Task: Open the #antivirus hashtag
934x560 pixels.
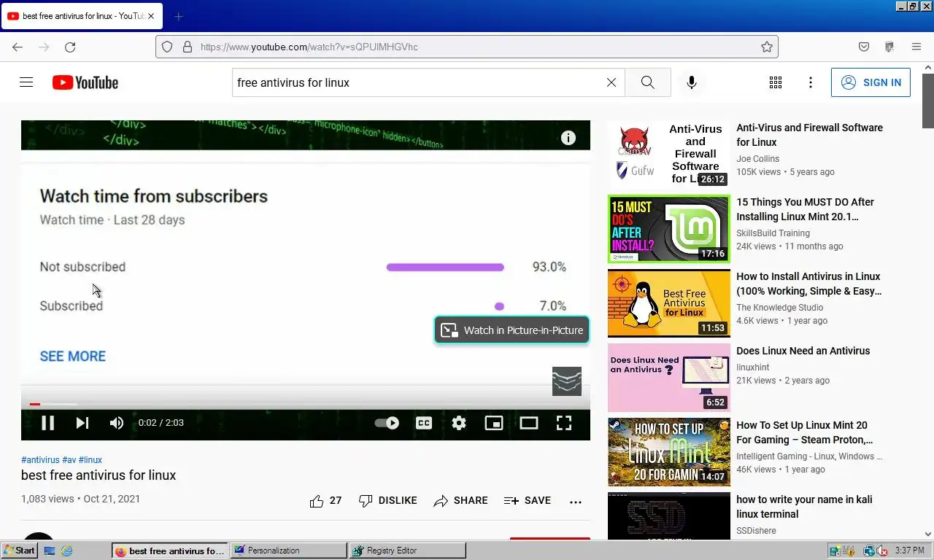Action: [x=40, y=460]
